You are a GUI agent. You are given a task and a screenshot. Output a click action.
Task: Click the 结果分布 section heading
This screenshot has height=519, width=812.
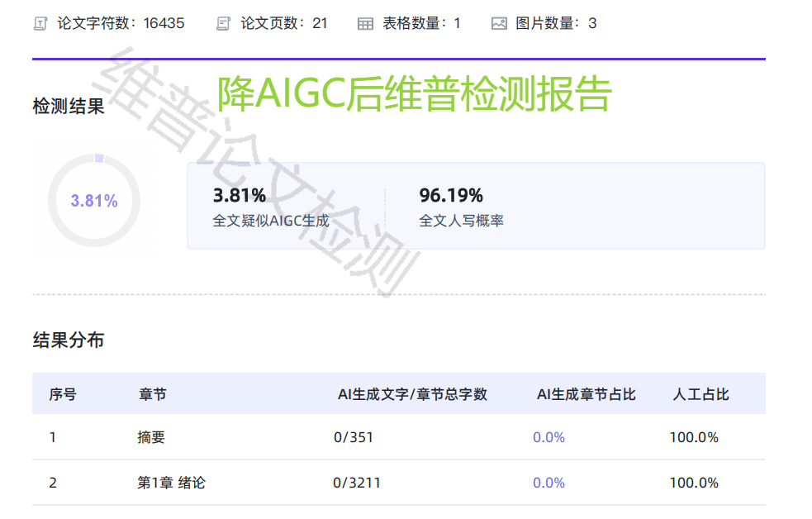point(69,340)
